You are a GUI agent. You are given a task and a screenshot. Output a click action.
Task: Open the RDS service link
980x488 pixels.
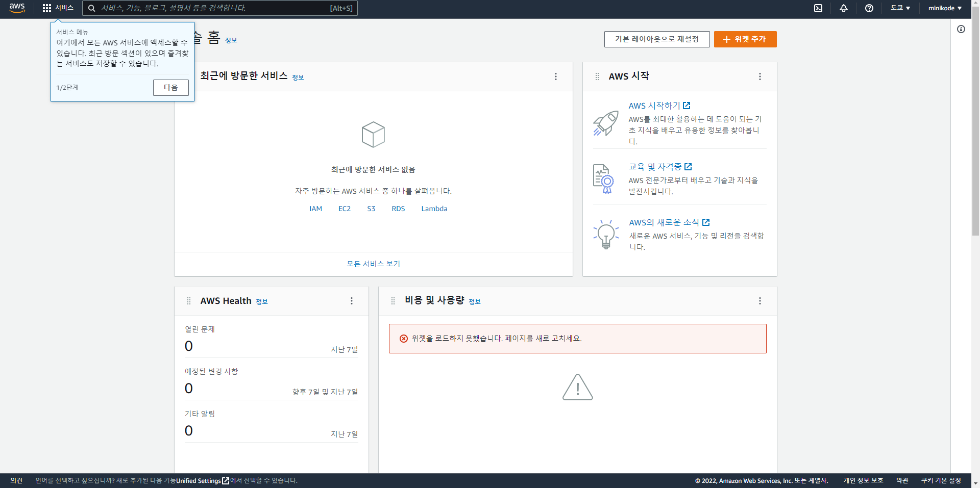point(398,209)
